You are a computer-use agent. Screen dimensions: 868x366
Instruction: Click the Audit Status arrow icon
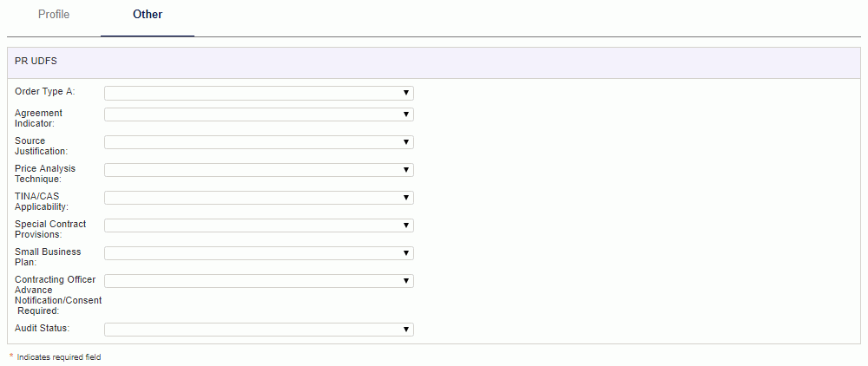[405, 330]
